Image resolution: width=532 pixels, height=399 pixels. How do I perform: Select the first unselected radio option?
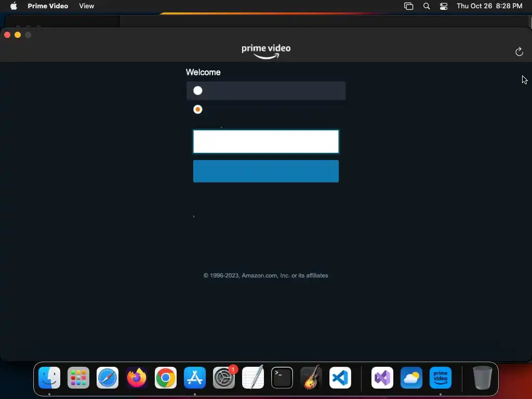click(x=198, y=90)
